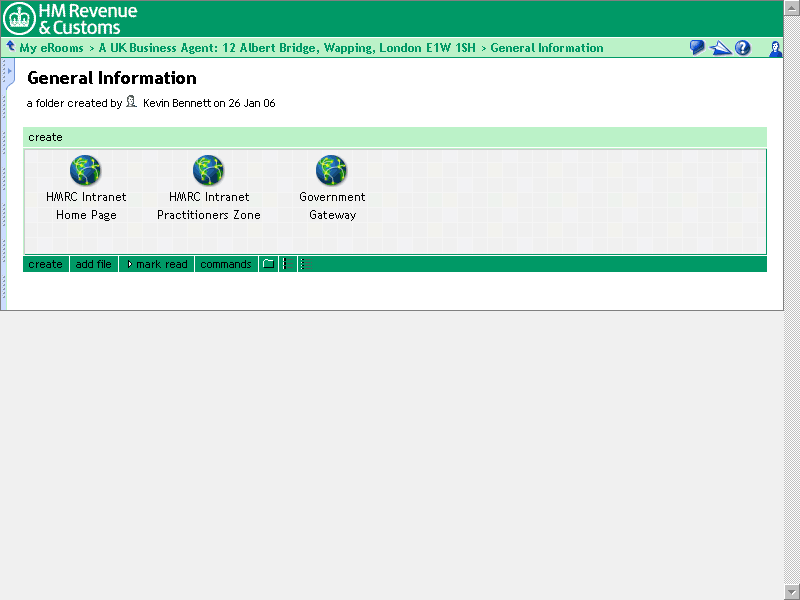This screenshot has height=600, width=800.
Task: Open the commands menu in bottom bar
Action: 226,264
